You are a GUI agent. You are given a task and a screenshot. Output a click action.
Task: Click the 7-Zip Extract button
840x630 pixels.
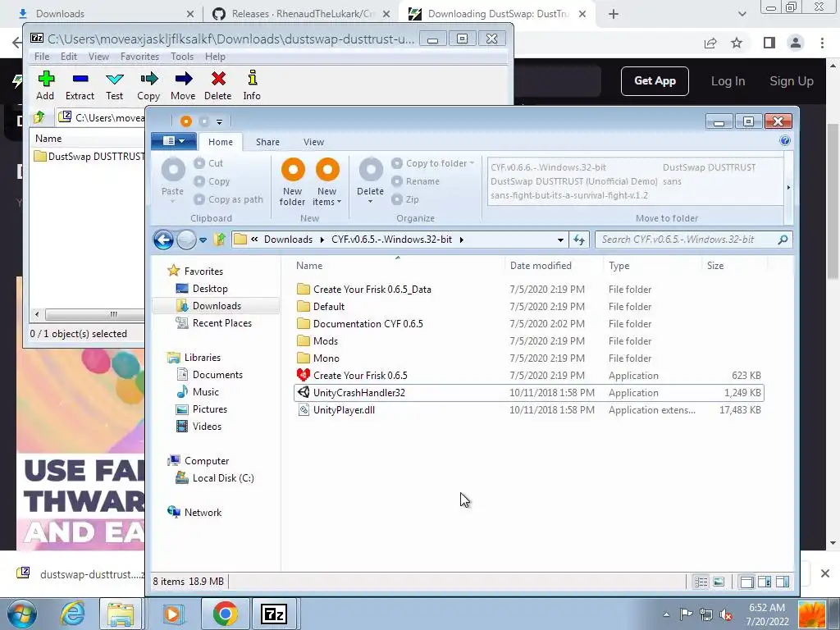click(x=80, y=85)
